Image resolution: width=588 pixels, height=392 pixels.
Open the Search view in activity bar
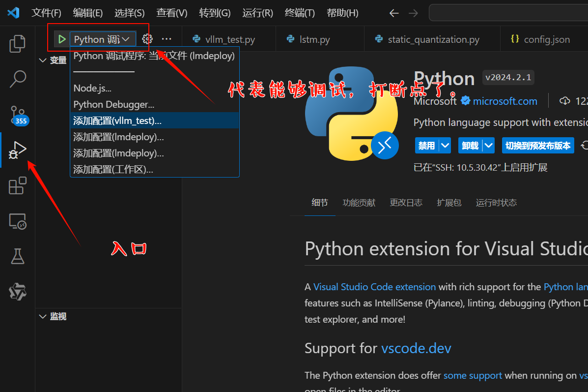(x=17, y=79)
